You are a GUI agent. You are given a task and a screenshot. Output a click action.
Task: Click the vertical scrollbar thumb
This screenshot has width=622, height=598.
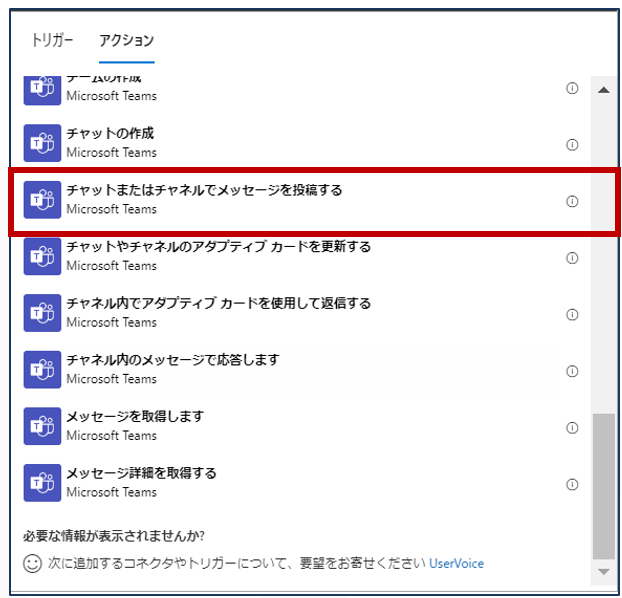(604, 486)
